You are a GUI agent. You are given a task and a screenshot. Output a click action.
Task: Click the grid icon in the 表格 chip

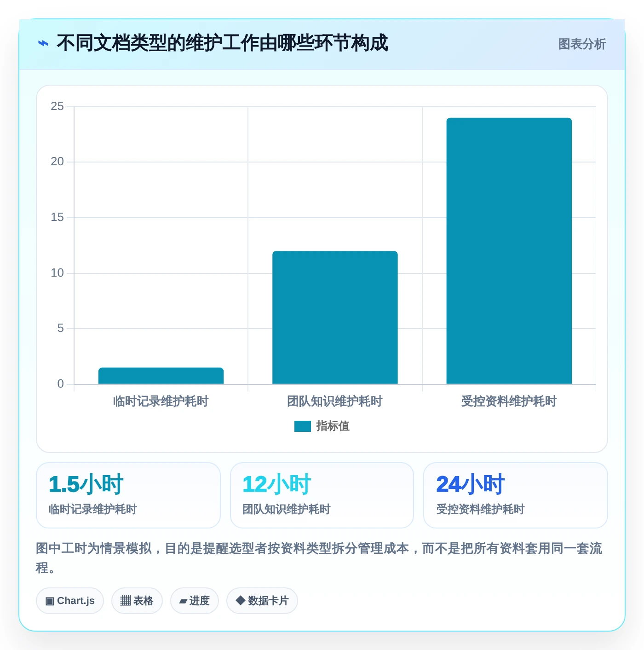(x=126, y=601)
